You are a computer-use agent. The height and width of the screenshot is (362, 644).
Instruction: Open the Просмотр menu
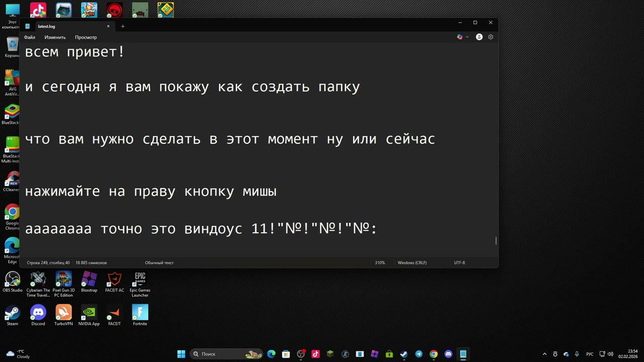86,37
